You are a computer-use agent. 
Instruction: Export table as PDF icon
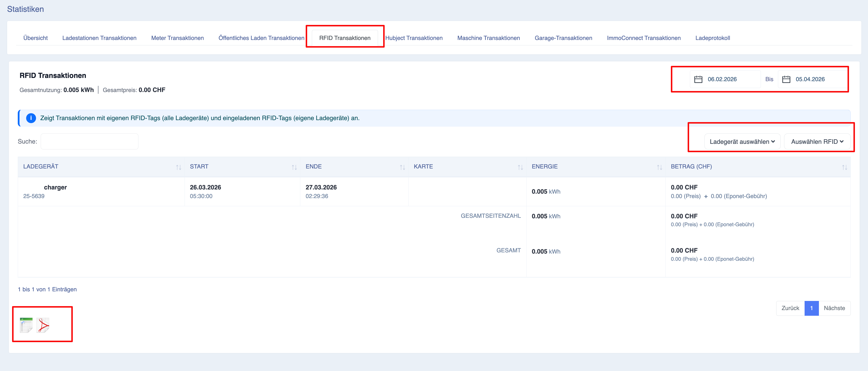tap(43, 325)
